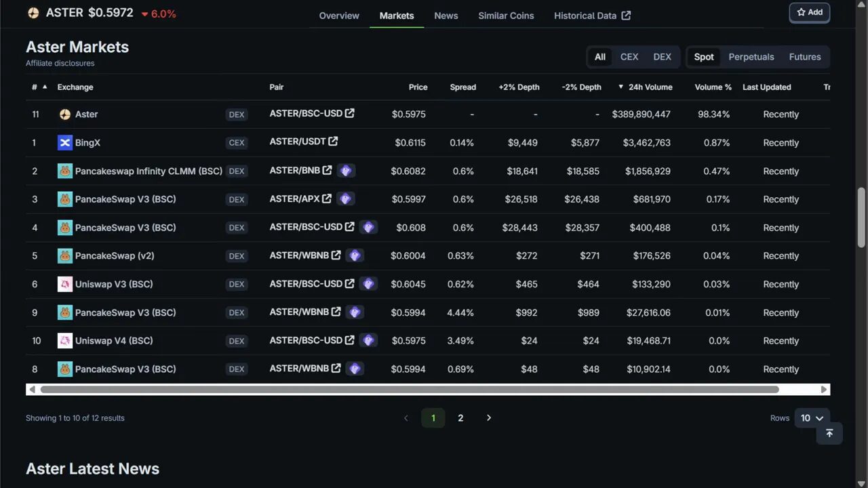This screenshot has height=488, width=868.
Task: Click the golden Aster exchange logo in row 11
Action: pos(64,114)
